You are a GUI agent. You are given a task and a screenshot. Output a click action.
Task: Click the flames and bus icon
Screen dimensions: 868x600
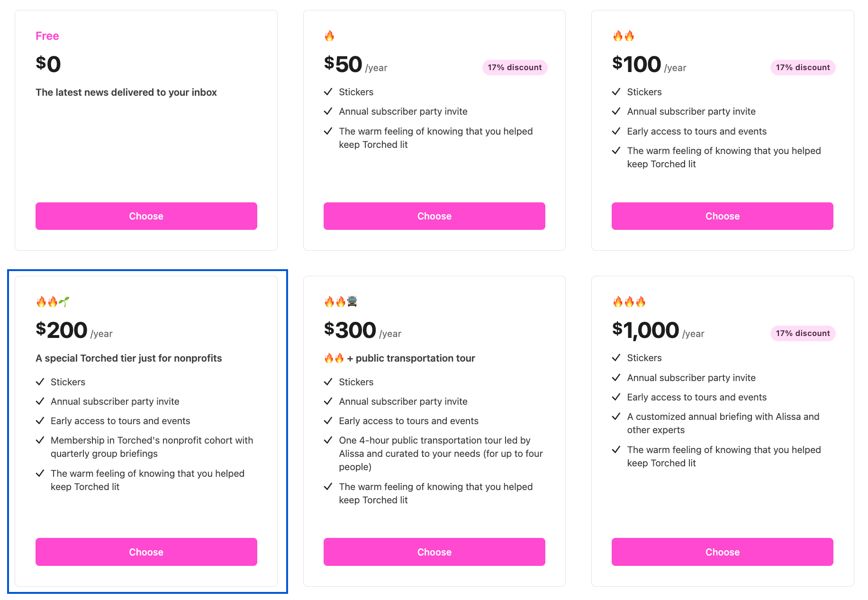point(341,301)
